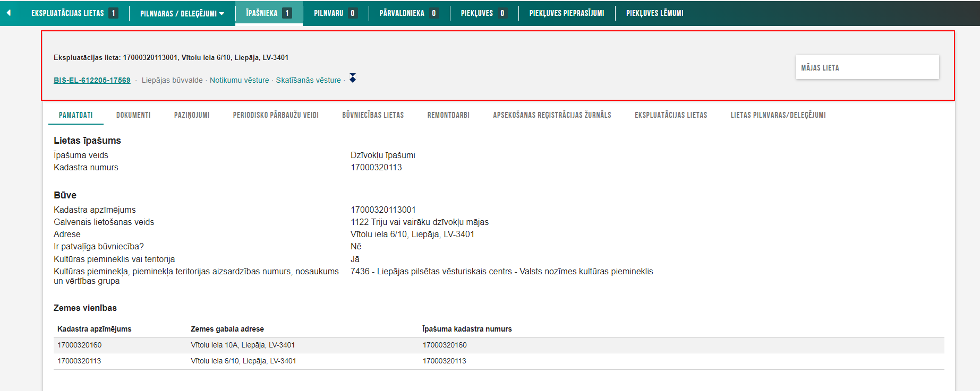Switch to the Dokumenti tab
Image resolution: width=980 pixels, height=391 pixels.
[x=133, y=115]
